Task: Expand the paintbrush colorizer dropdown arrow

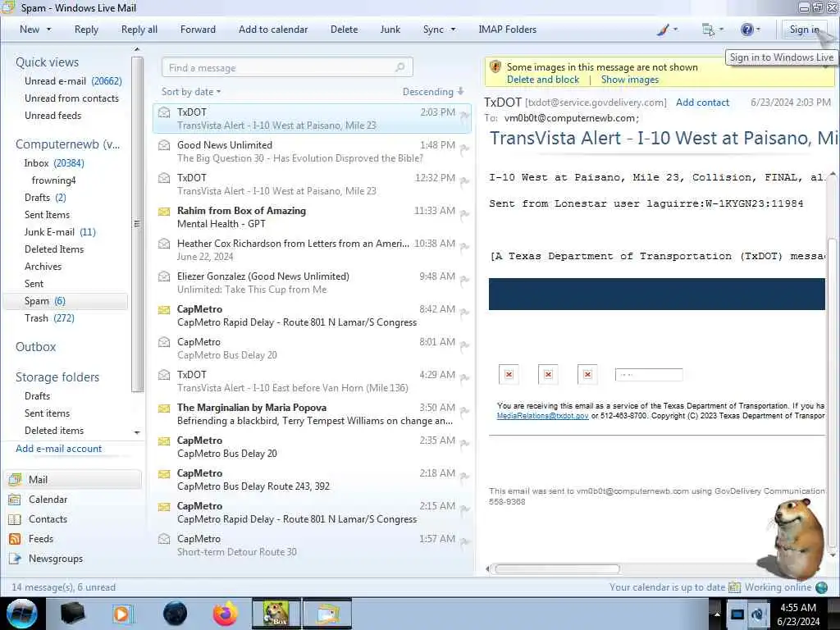Action: 675,30
